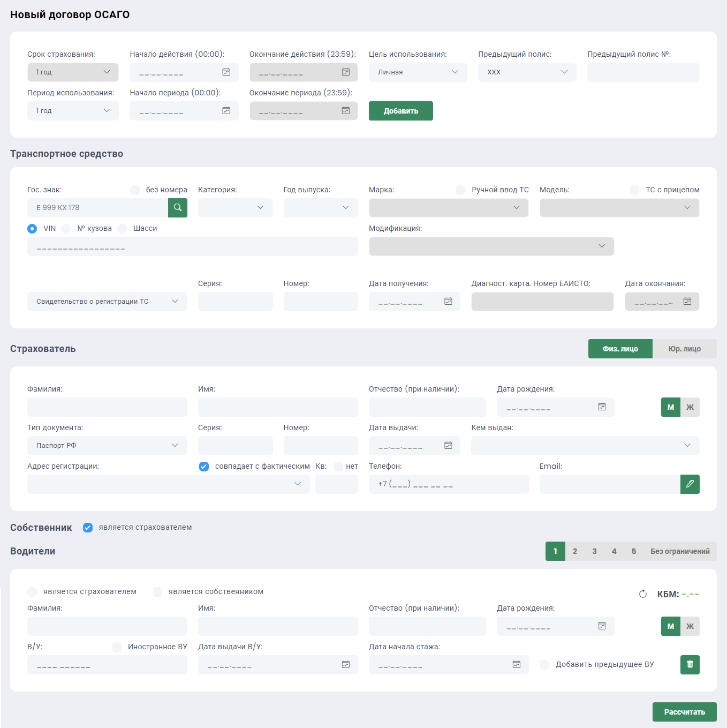Viewport: 727px width, 728px height.
Task: Select the '№ кузова' radio button
Action: [66, 229]
